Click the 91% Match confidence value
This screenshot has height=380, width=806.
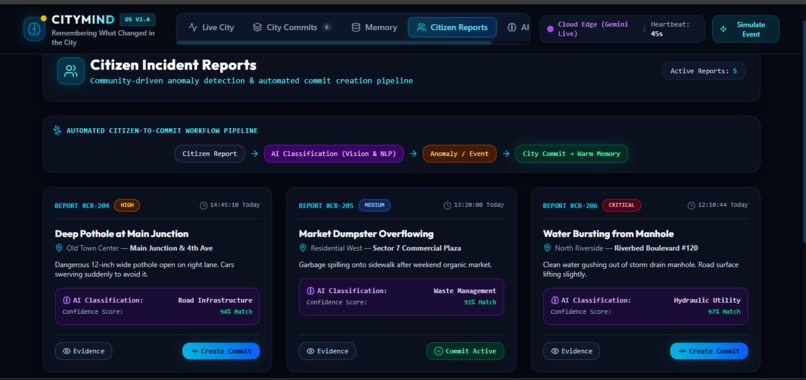pos(480,302)
